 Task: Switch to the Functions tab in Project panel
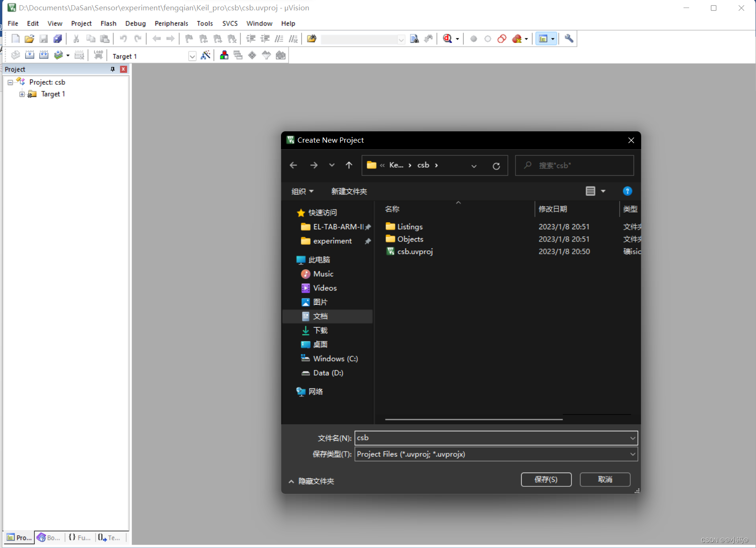pyautogui.click(x=80, y=538)
